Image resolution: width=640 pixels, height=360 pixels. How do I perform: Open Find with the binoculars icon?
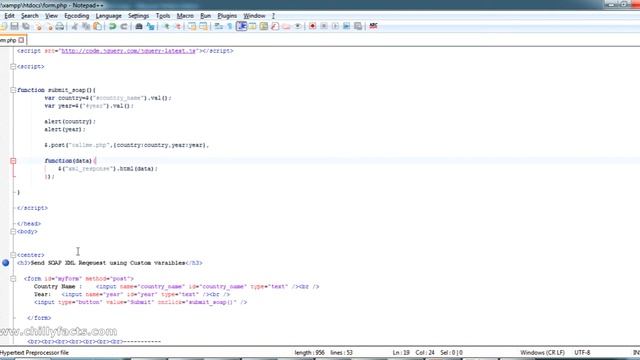click(139, 27)
